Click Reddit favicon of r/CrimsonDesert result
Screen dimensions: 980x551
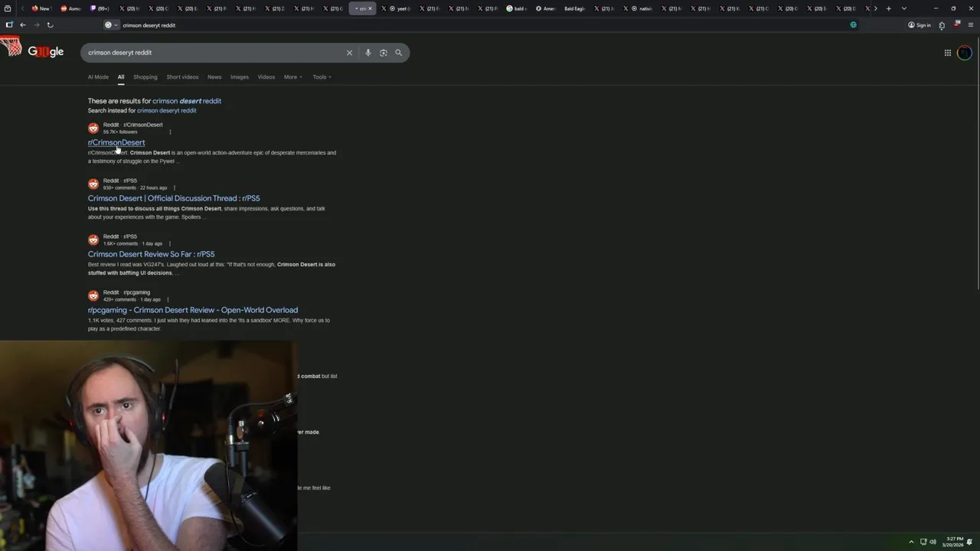(x=93, y=128)
